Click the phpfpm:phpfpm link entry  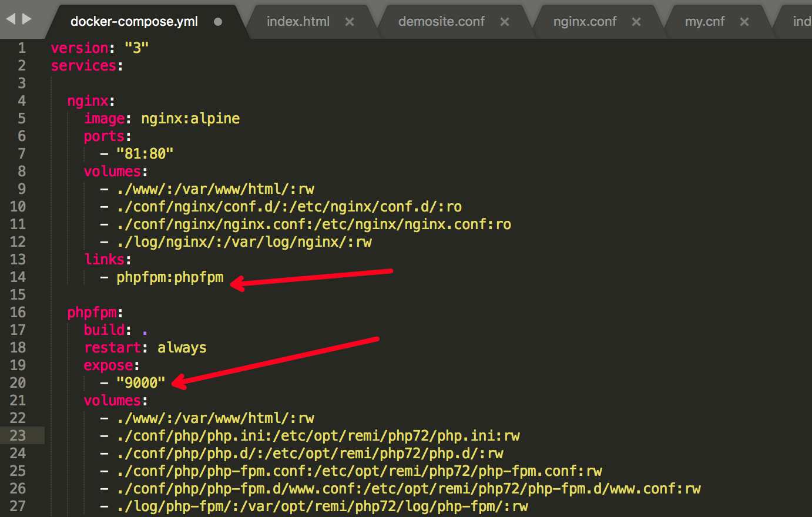pos(170,277)
